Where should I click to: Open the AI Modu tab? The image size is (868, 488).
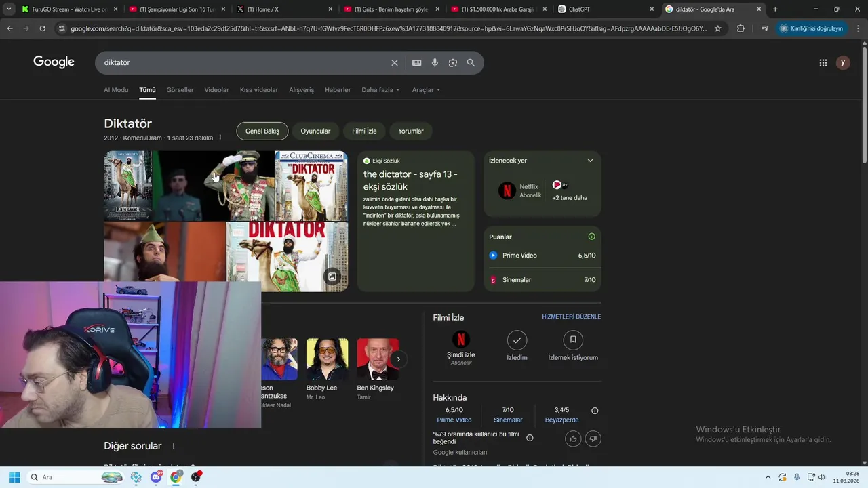click(116, 90)
